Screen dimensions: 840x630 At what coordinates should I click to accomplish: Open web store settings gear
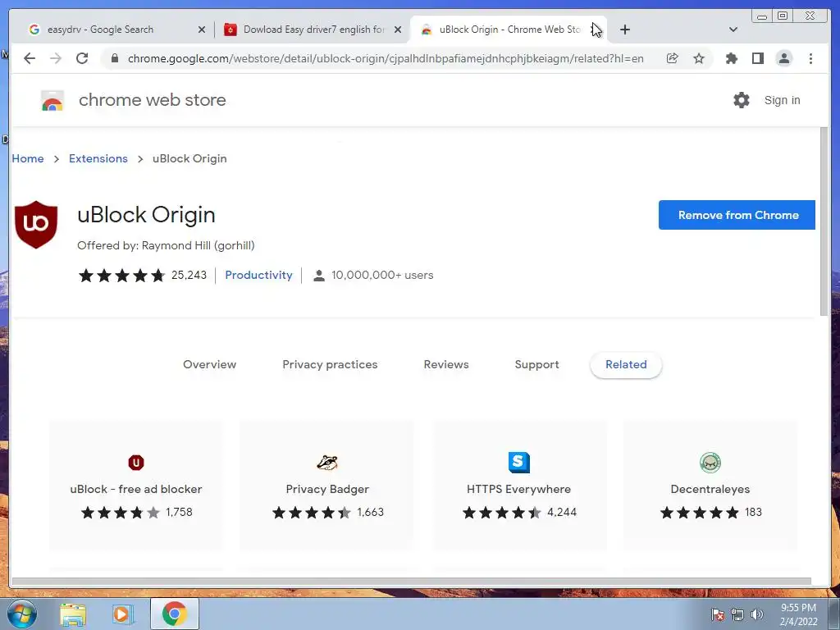point(741,100)
